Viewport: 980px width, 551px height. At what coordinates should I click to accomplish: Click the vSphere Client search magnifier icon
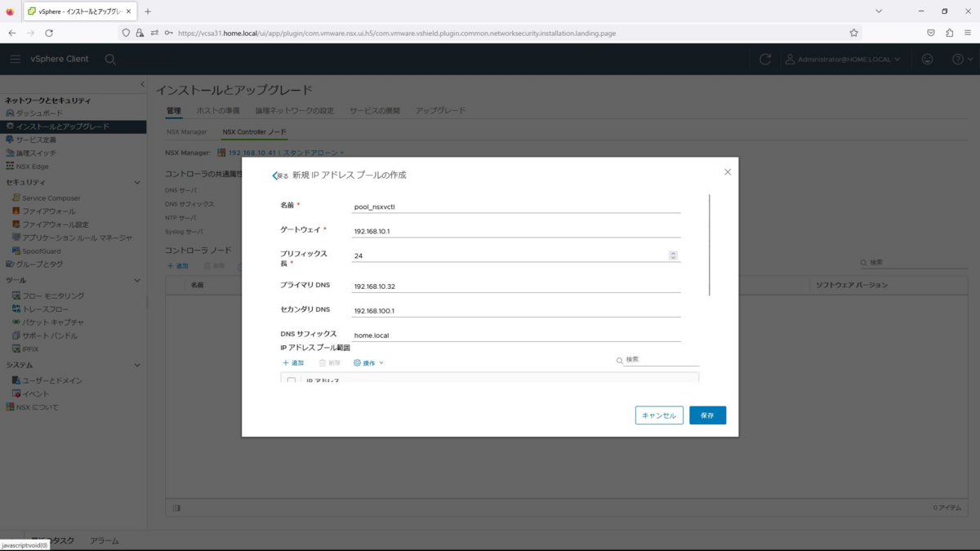pos(110,59)
